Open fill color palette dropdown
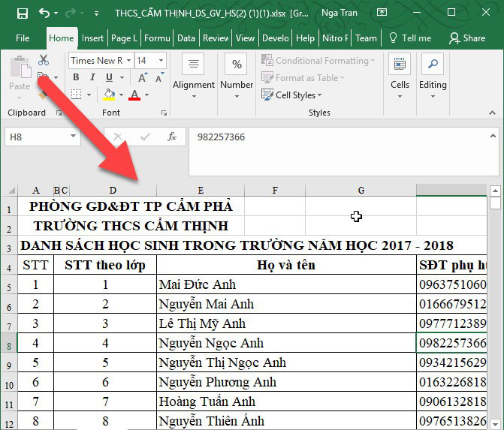504x430 pixels. [x=121, y=95]
